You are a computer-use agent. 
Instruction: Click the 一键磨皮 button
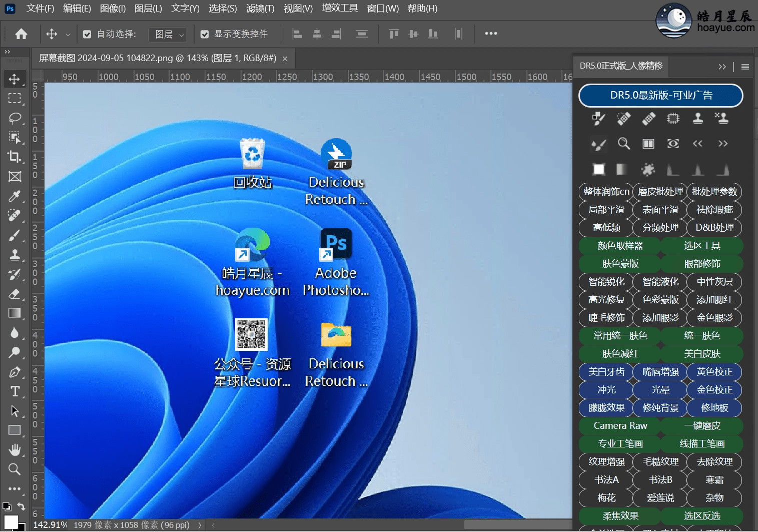702,426
